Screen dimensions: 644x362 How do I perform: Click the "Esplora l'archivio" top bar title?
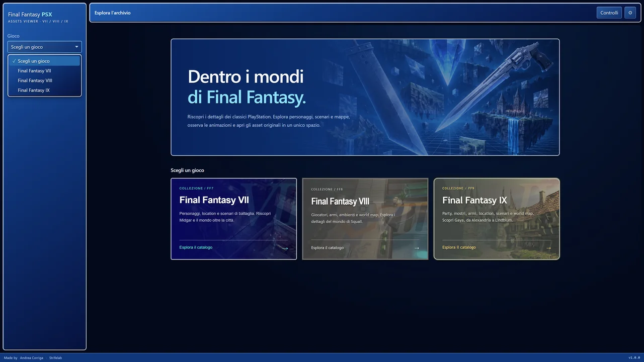113,13
